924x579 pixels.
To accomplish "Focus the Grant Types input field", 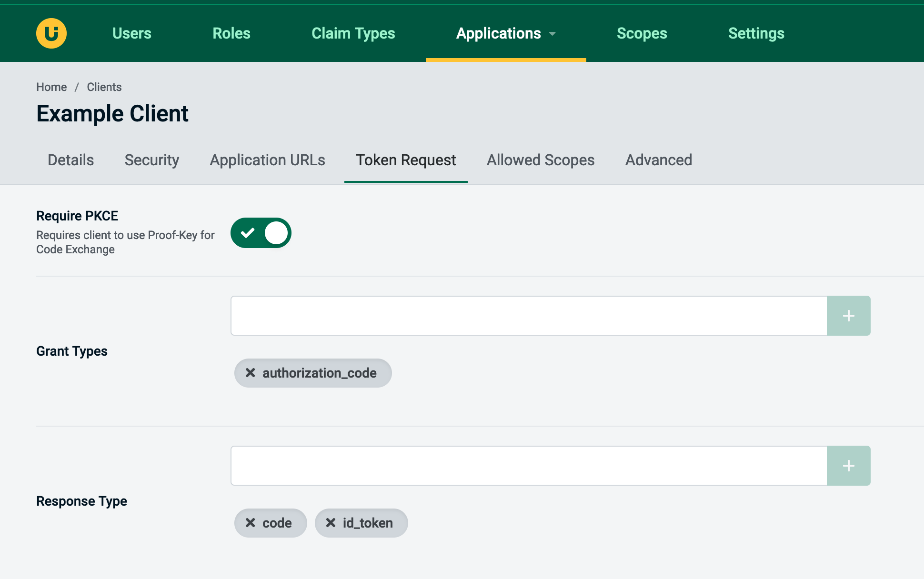I will (529, 316).
